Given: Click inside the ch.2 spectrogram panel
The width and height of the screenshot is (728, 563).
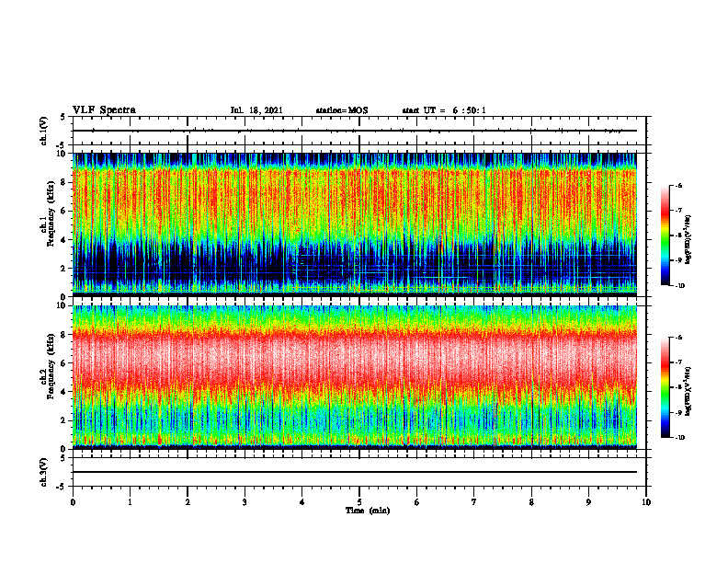Looking at the screenshot, I should pos(355,377).
